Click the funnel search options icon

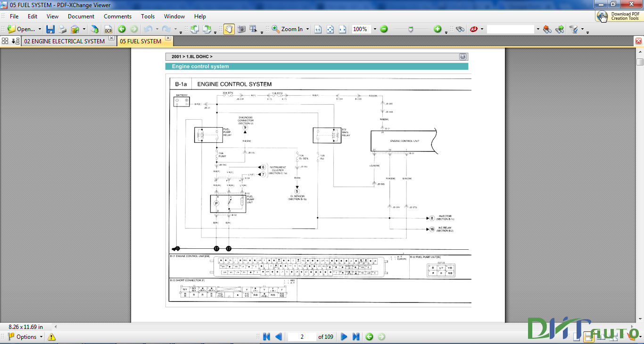(x=574, y=29)
